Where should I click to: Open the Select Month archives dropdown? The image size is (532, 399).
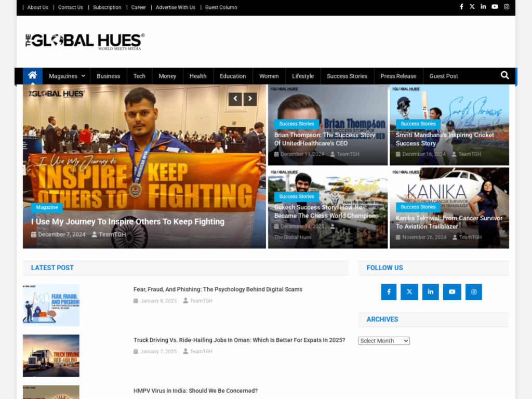click(x=383, y=340)
